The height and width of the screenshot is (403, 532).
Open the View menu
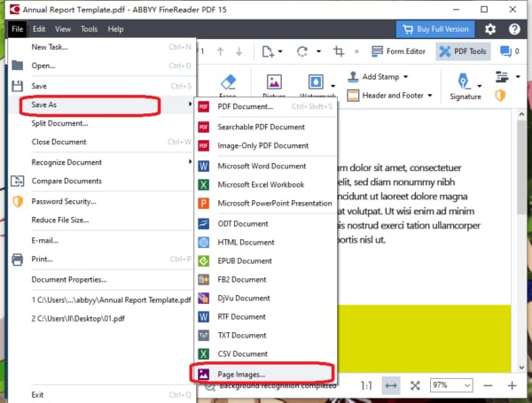coord(63,29)
